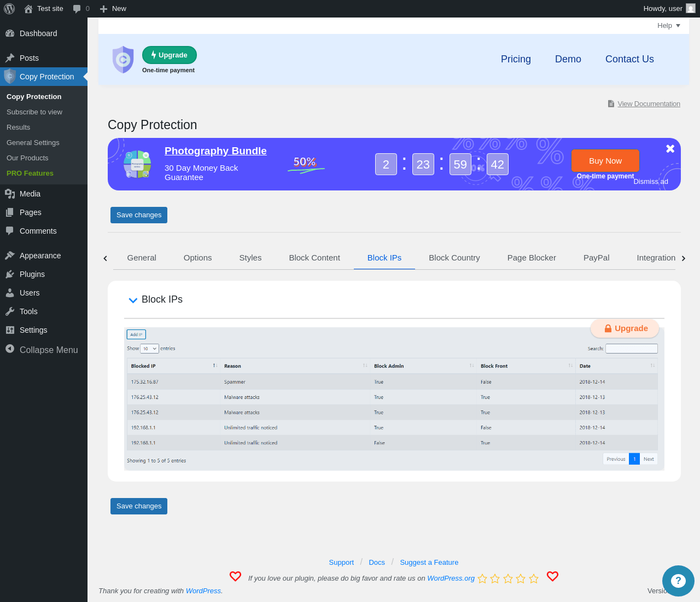Open the General Settings submenu item
This screenshot has width=700, height=602.
tap(33, 143)
